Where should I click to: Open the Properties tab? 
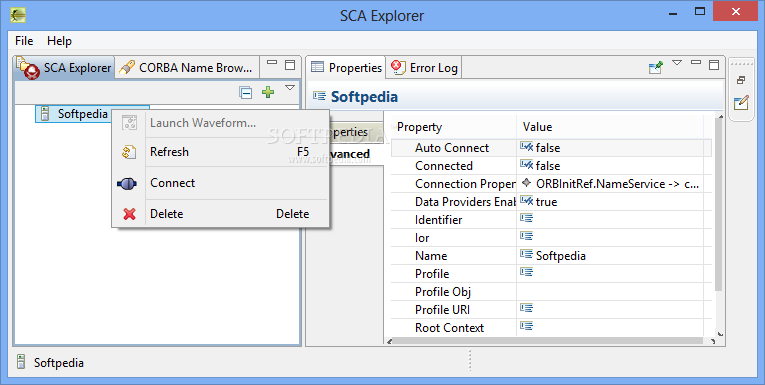click(346, 68)
